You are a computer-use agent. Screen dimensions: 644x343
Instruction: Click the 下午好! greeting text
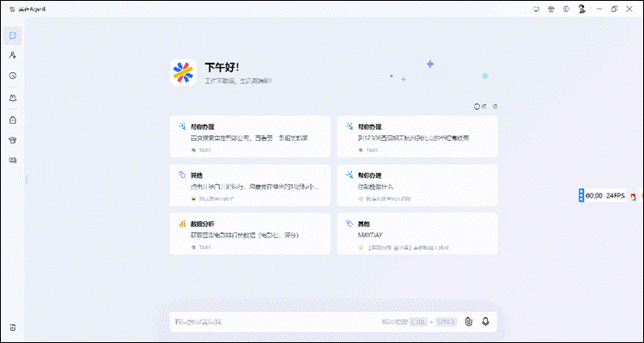(222, 67)
